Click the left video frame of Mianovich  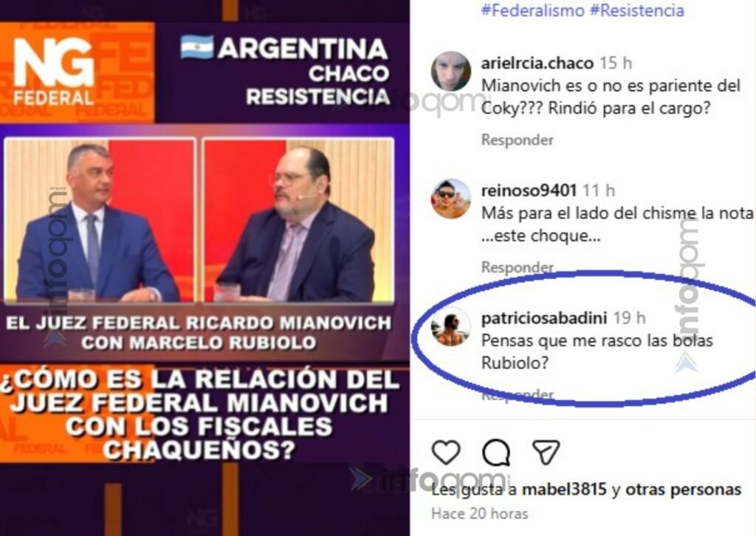(100, 220)
